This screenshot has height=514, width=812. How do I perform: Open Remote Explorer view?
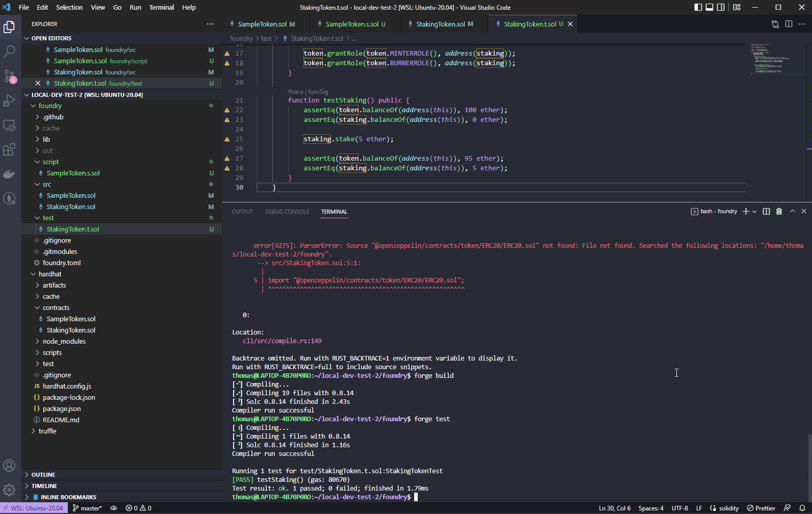tap(9, 125)
